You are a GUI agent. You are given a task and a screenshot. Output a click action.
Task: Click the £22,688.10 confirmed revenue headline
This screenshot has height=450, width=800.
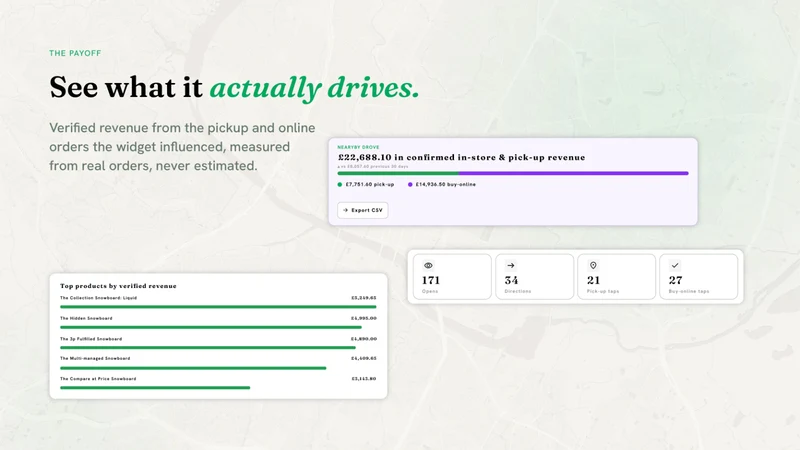point(462,157)
